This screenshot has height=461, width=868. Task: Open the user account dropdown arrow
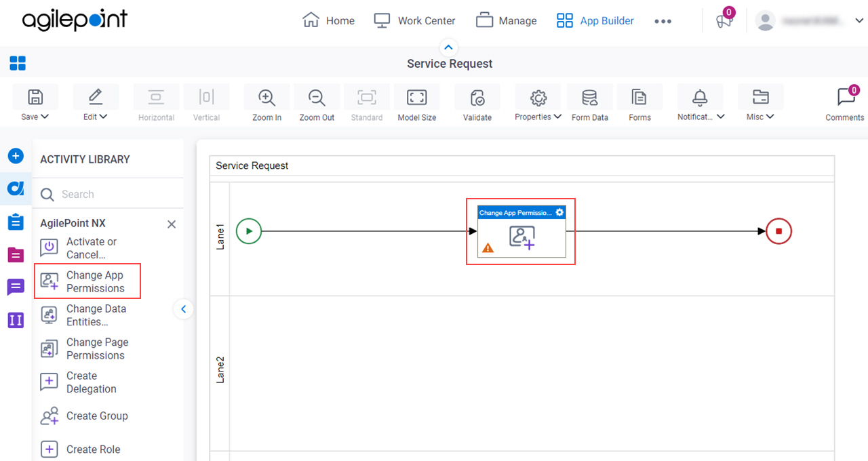click(859, 21)
